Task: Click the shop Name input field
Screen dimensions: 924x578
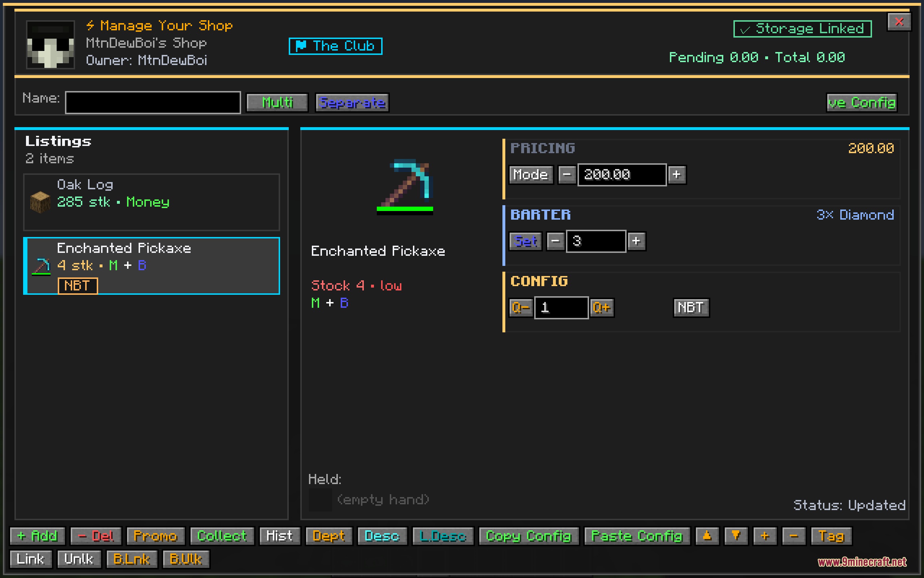Action: (x=153, y=103)
